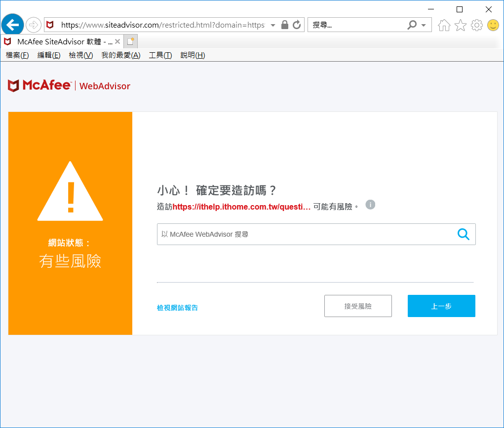504x428 pixels.
Task: Open the Home page icon
Action: pos(444,25)
